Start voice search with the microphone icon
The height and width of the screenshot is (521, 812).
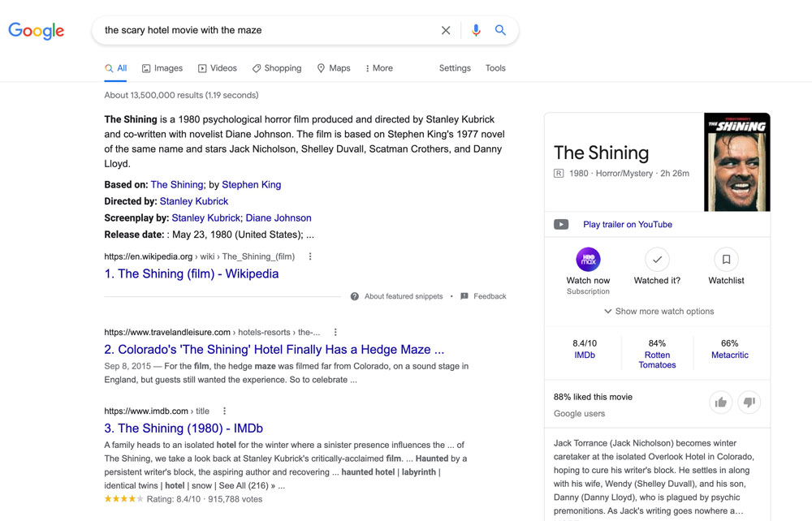pyautogui.click(x=476, y=30)
